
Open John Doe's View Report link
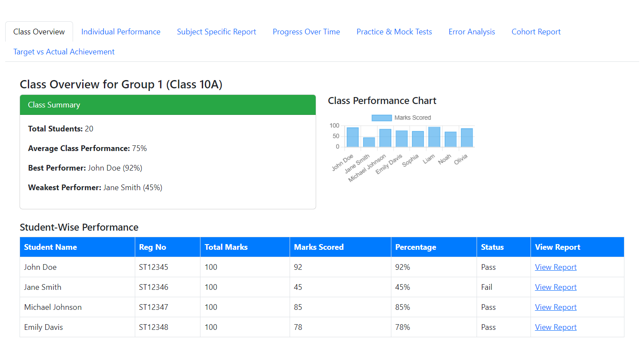pos(555,267)
